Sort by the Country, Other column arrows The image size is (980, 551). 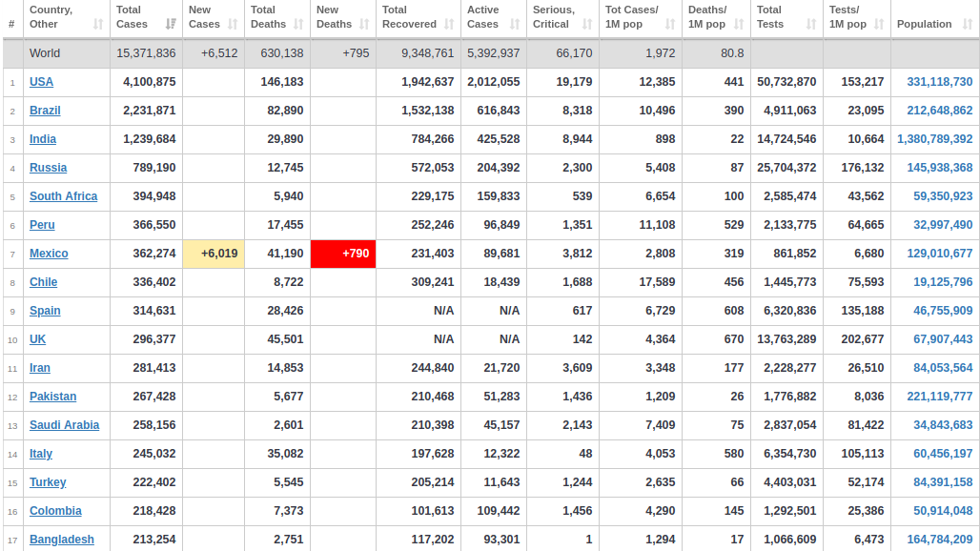pyautogui.click(x=98, y=25)
